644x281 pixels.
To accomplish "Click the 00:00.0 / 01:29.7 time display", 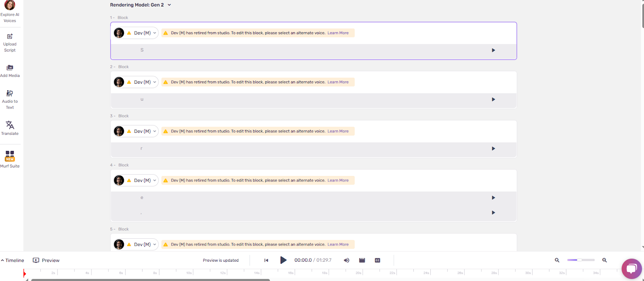I will click(313, 260).
